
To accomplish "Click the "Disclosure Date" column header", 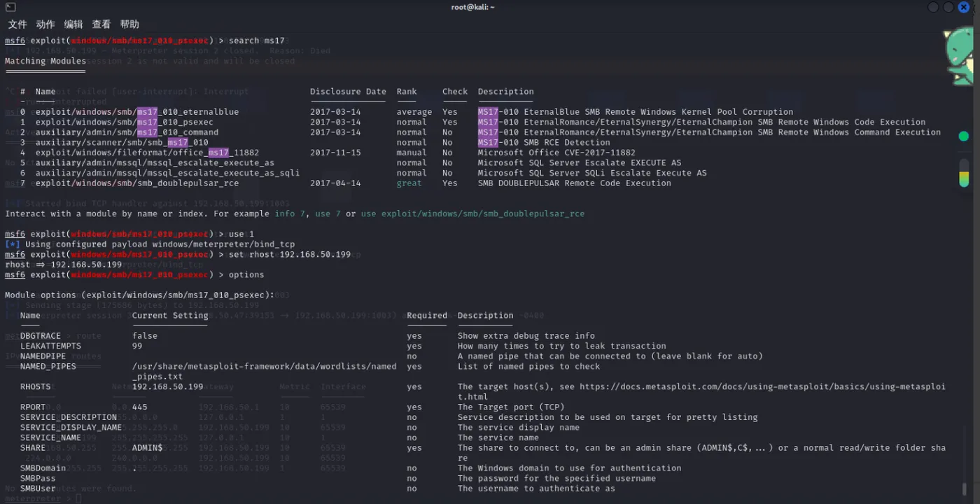I will point(348,92).
